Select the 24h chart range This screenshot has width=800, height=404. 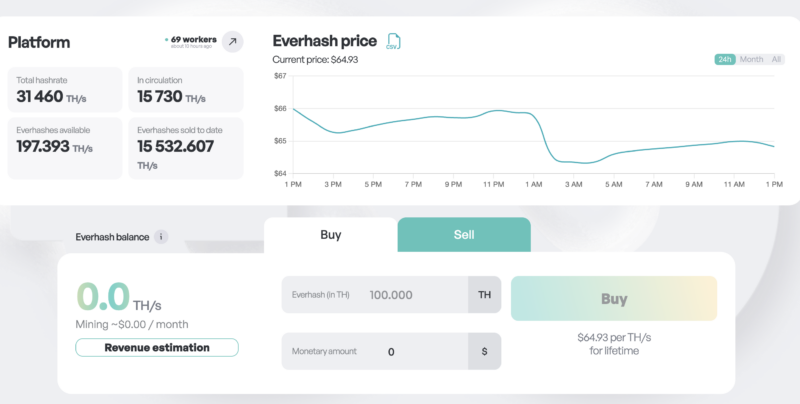(725, 60)
